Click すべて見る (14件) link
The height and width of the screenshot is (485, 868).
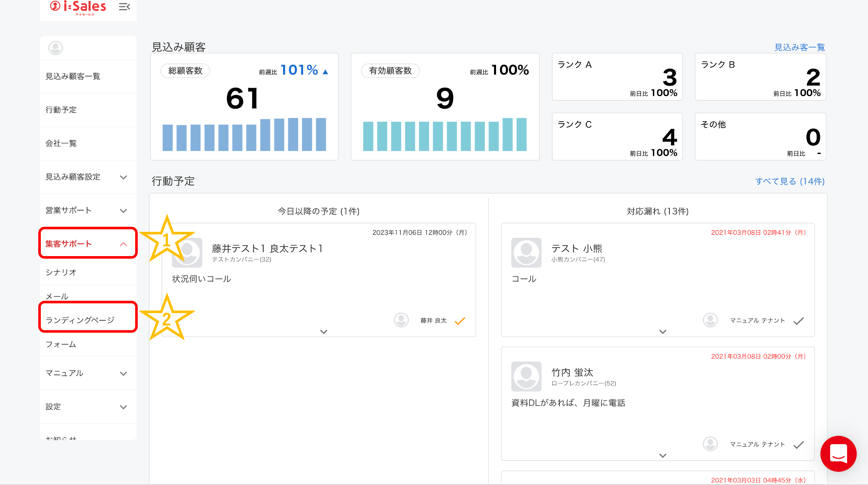click(790, 181)
